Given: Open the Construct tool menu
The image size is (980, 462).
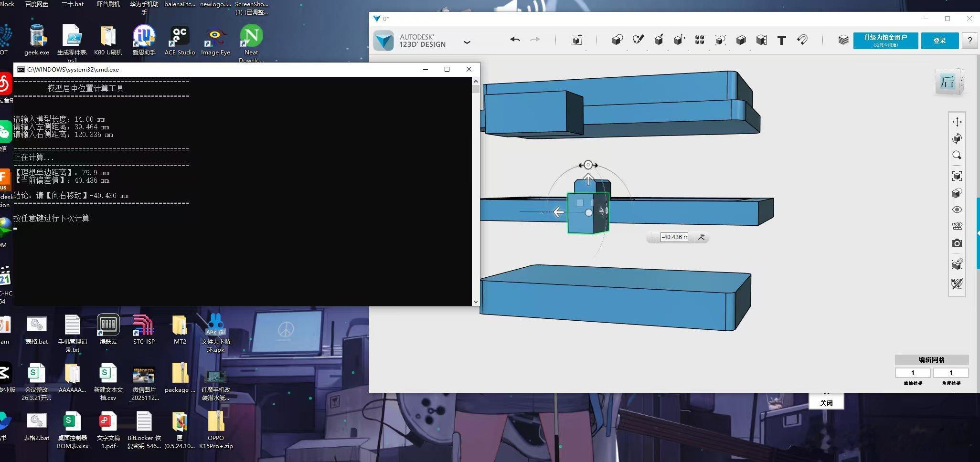Looking at the screenshot, I should pos(659,40).
